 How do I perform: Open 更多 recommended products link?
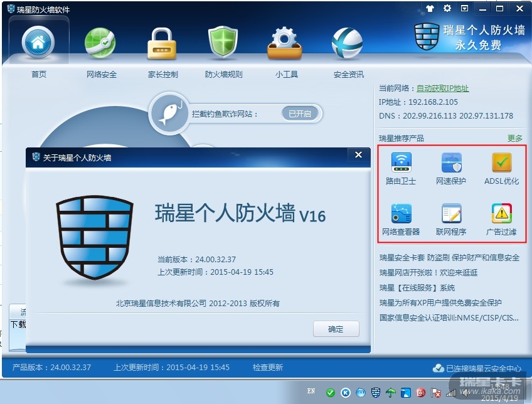[514, 139]
